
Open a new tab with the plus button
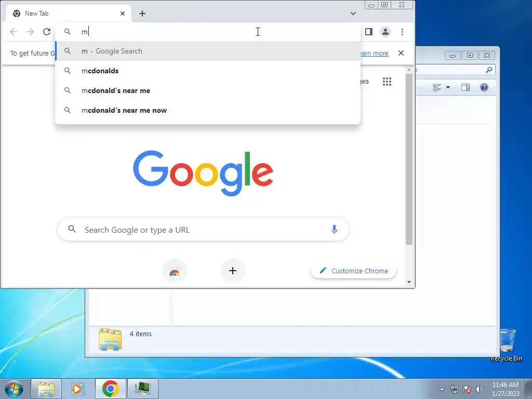(142, 14)
